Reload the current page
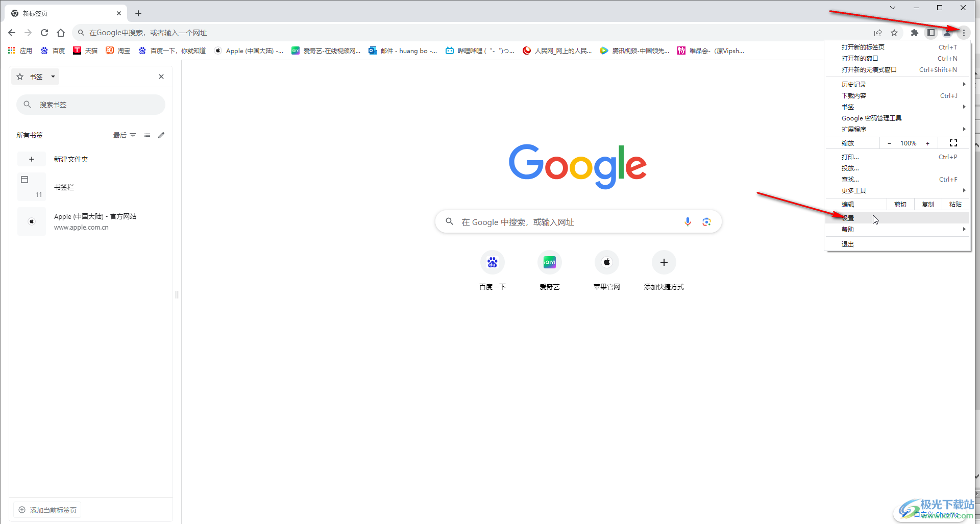Screen dimensions: 980x524 point(44,33)
